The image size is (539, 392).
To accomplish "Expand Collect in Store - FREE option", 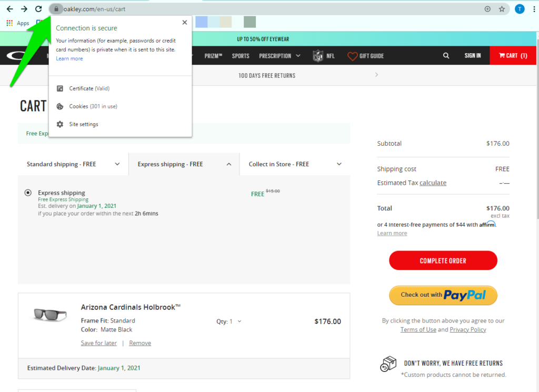I will (x=295, y=164).
